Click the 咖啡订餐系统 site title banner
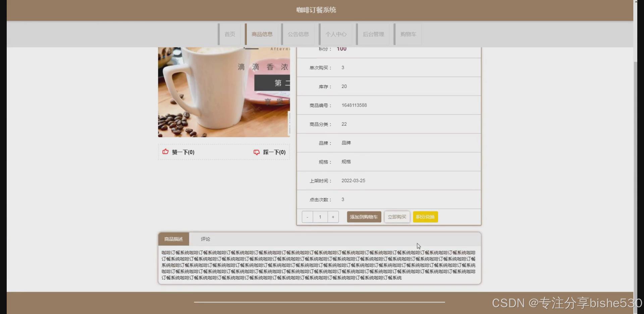 click(316, 10)
